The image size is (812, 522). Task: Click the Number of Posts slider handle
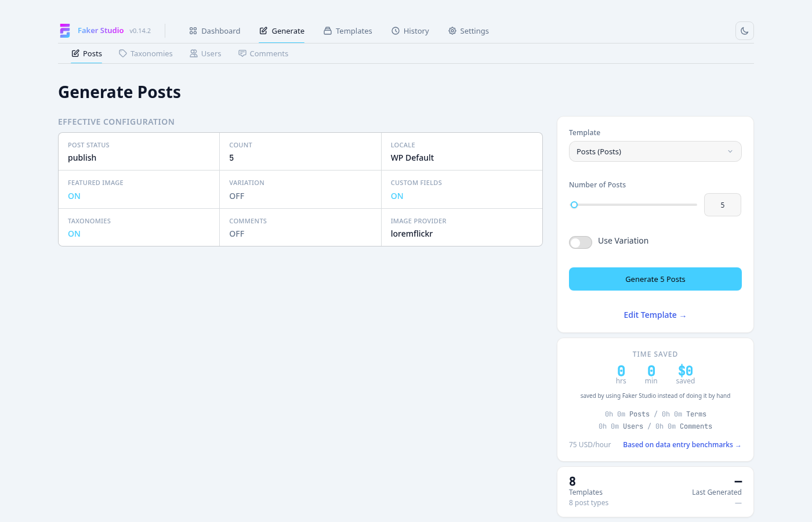click(574, 205)
